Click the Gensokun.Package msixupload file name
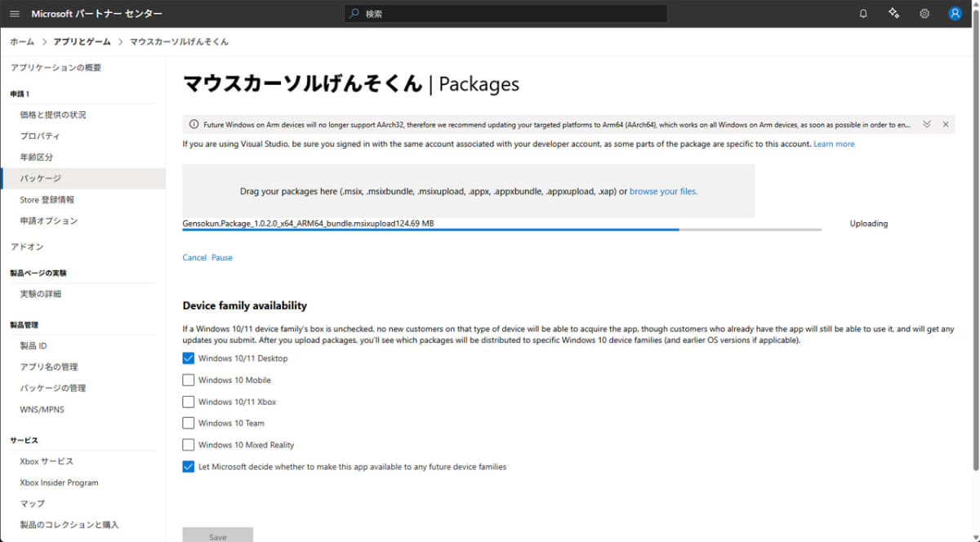Viewport: 980px width, 542px height. tap(309, 224)
